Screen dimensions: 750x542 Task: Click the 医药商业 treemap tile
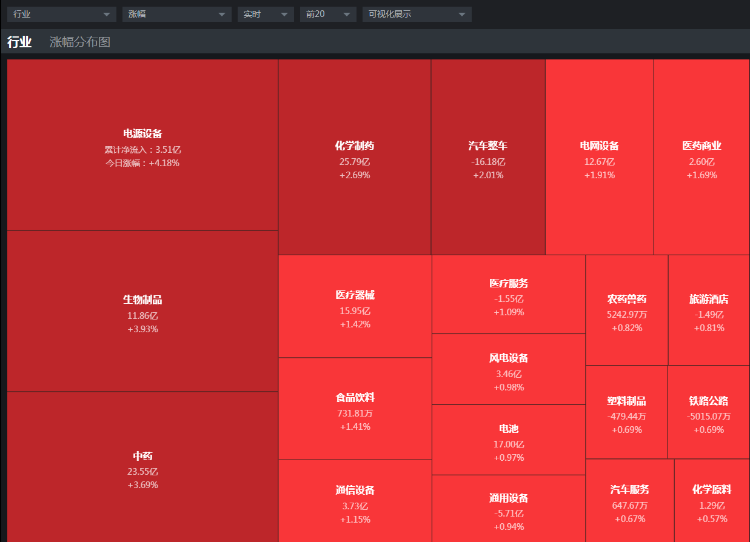click(701, 158)
